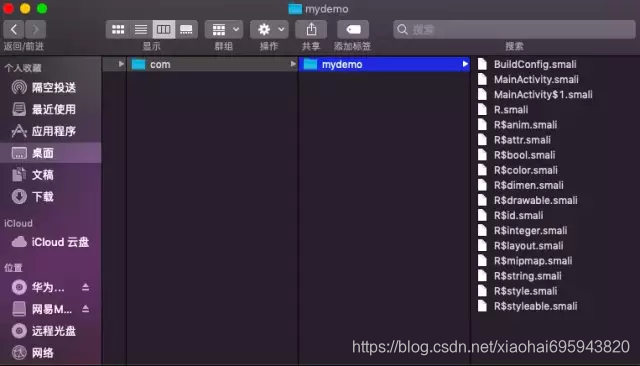Go forward with the right arrow button
This screenshot has height=366, width=640.
(x=36, y=29)
